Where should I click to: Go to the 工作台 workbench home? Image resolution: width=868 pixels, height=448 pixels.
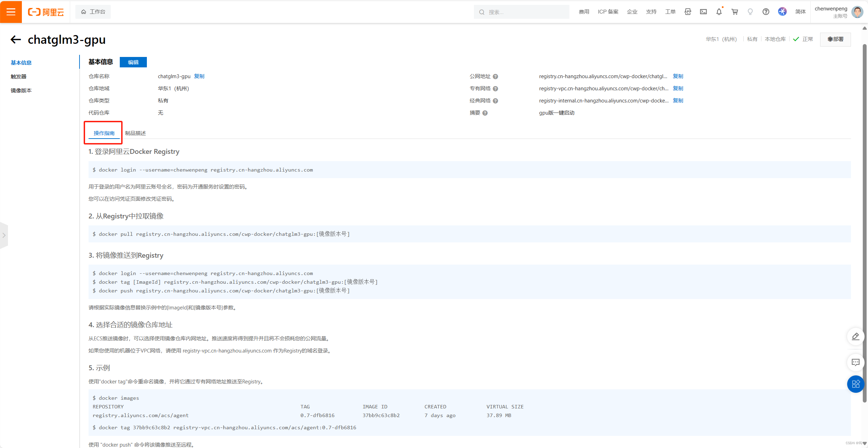pos(93,12)
